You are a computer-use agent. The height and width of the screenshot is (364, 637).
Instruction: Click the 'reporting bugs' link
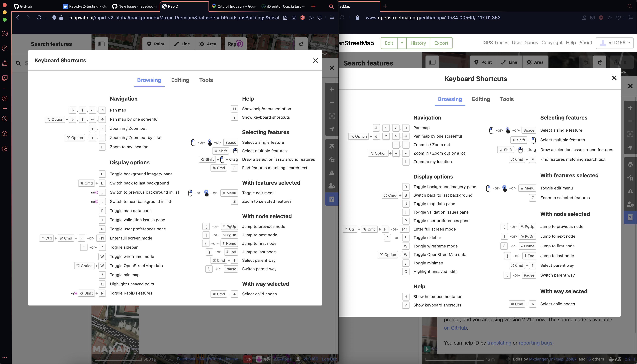click(535, 343)
